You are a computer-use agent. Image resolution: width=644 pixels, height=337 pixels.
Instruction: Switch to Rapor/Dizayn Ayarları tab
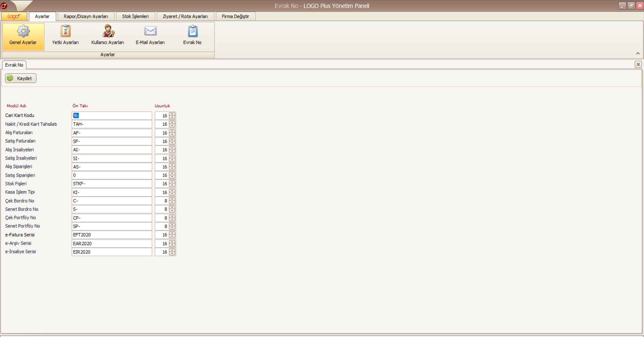pos(86,16)
